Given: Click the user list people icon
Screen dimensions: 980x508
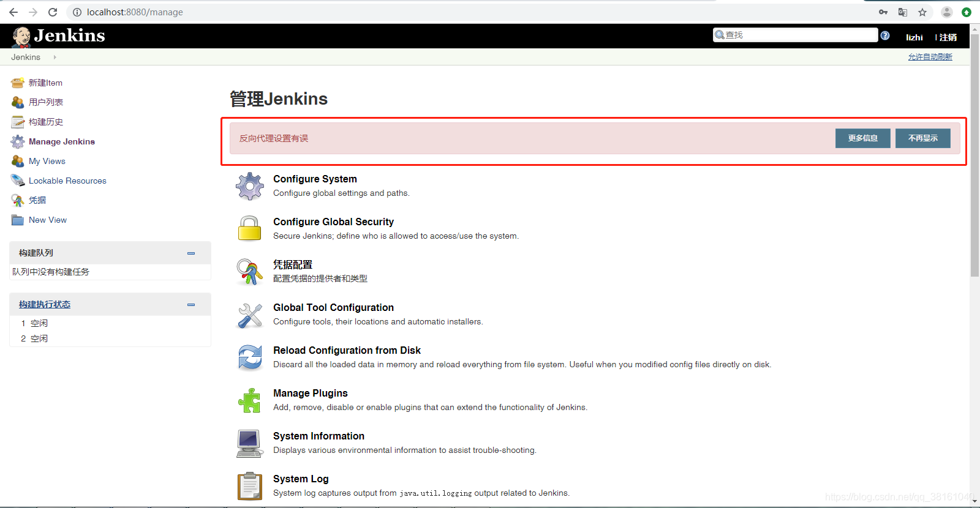Looking at the screenshot, I should (18, 102).
